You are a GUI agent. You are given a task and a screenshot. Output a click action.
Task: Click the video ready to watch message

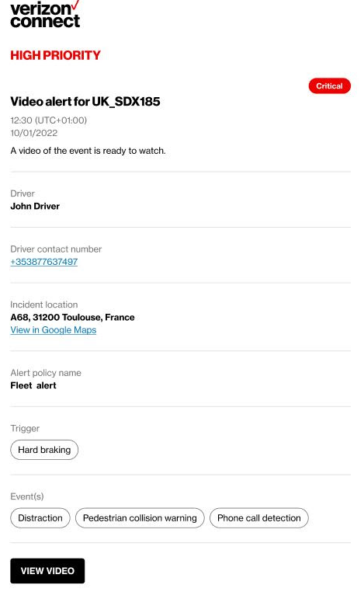88,151
